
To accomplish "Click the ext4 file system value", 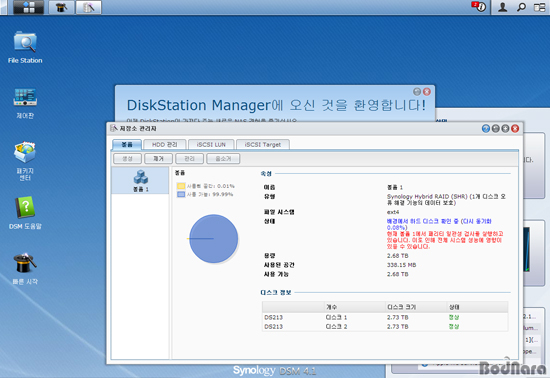I will (393, 212).
